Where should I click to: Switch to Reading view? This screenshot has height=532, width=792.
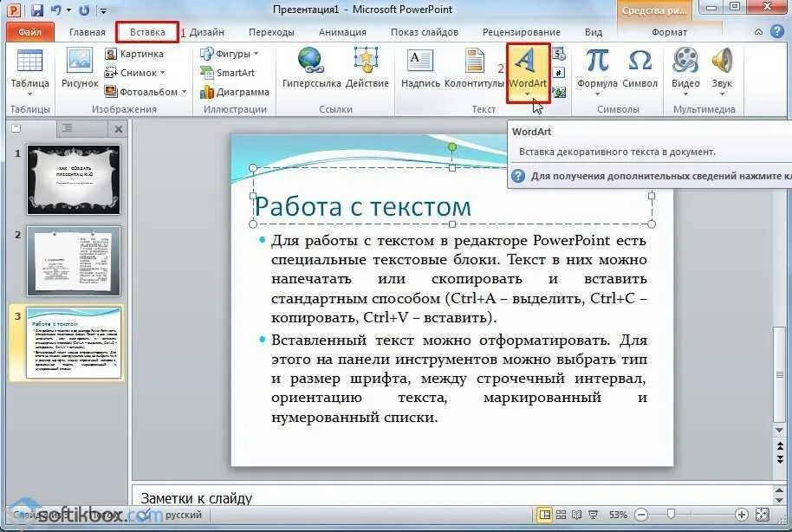577,515
